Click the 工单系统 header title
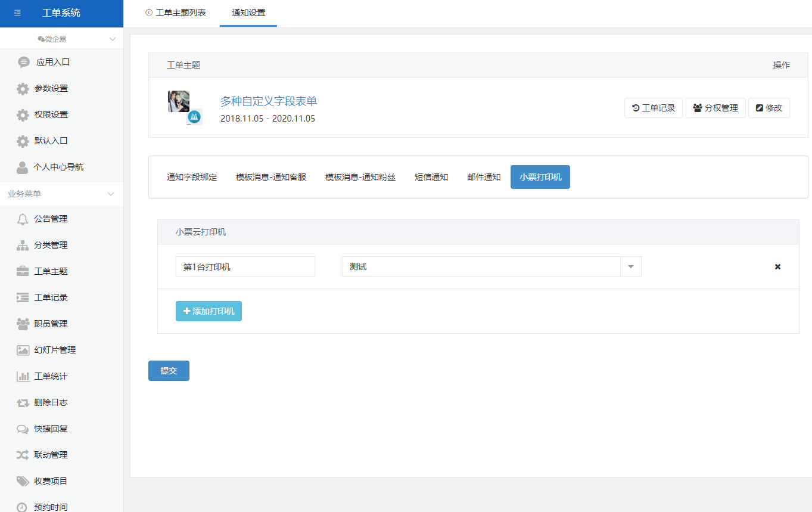 pyautogui.click(x=61, y=13)
